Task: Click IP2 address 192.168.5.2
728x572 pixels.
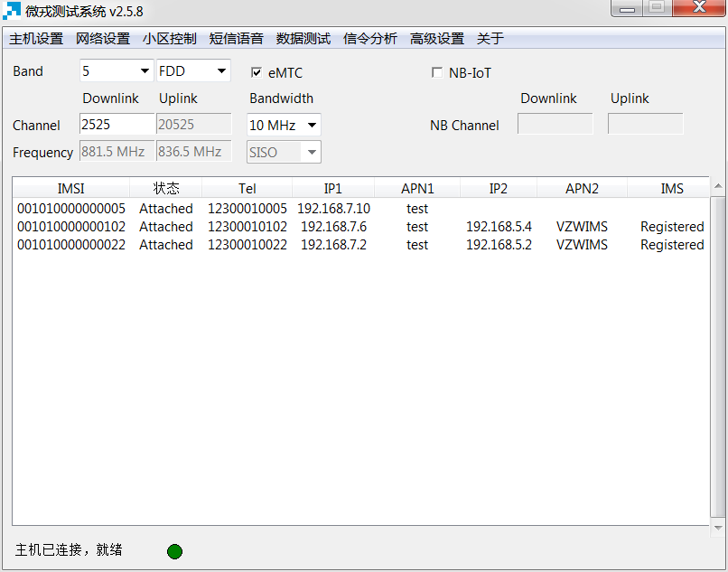Action: 499,245
